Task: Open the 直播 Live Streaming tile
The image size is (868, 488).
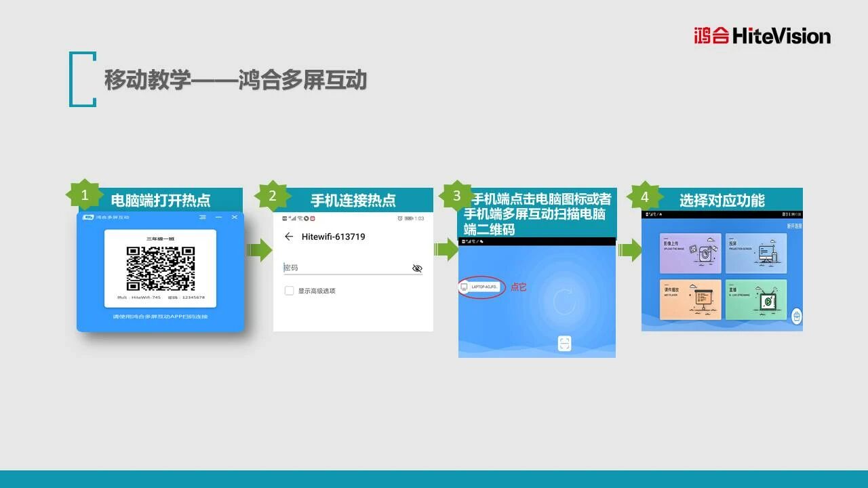Action: click(x=755, y=300)
